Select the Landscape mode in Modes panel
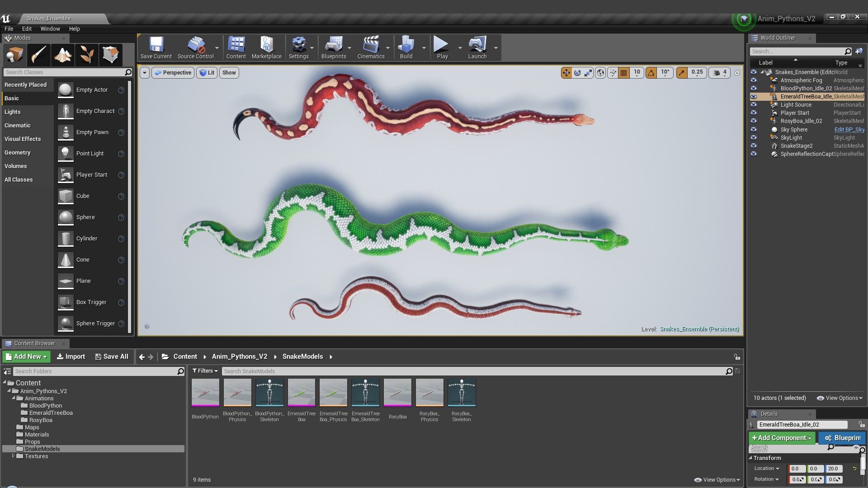 62,55
